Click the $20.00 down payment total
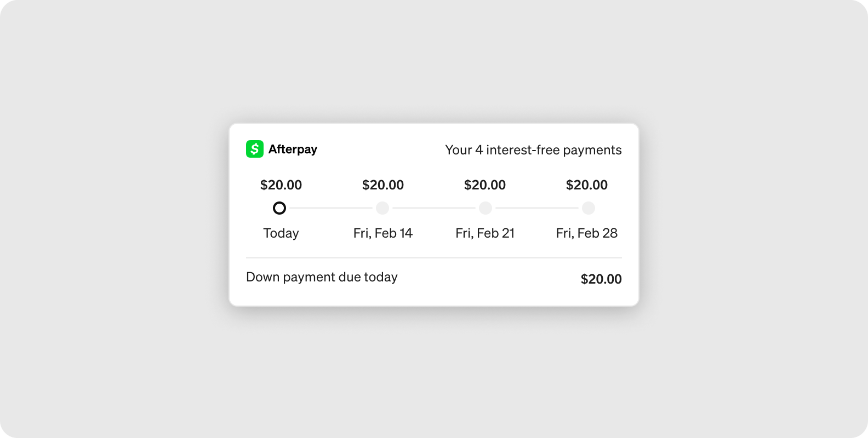Image resolution: width=868 pixels, height=438 pixels. [601, 279]
